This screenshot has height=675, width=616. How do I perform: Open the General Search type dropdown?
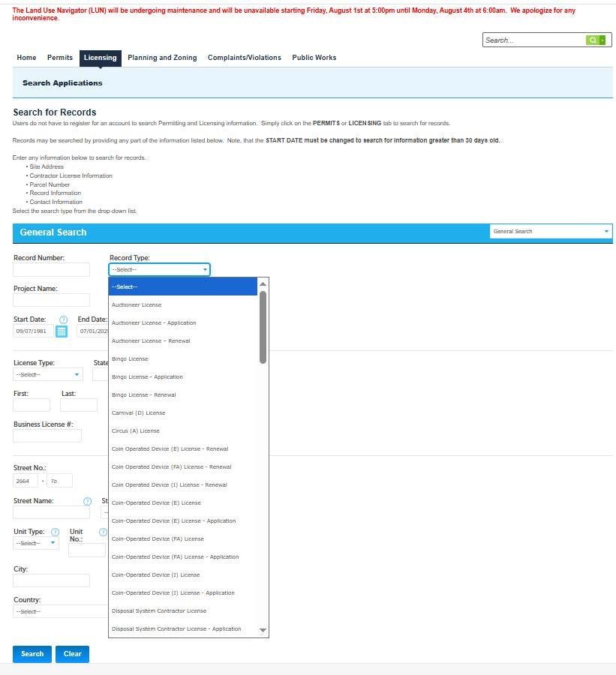551,232
